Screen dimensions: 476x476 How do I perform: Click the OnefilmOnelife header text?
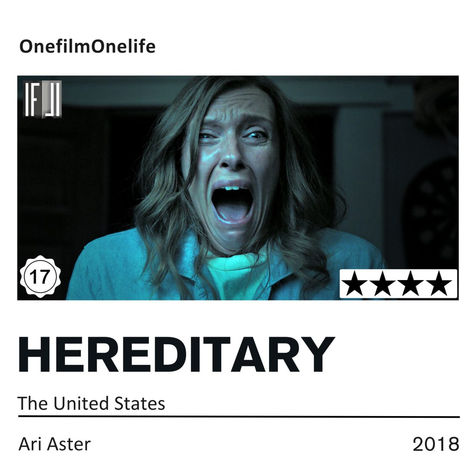pyautogui.click(x=87, y=47)
